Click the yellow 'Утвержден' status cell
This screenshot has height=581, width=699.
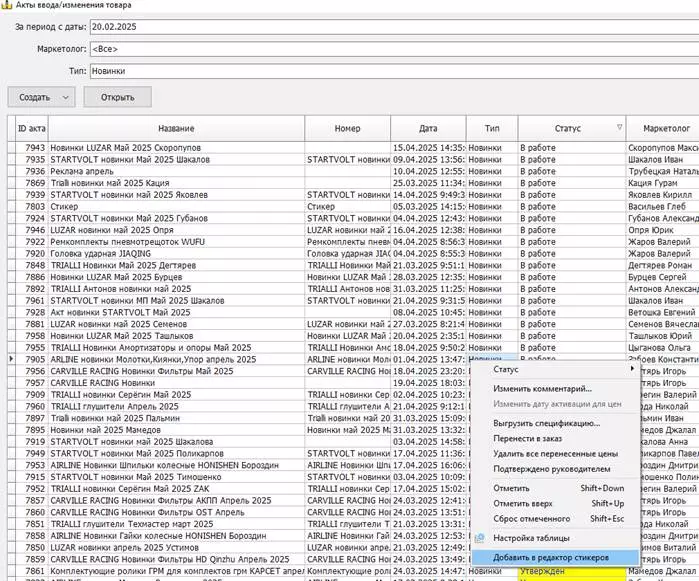[x=572, y=571]
